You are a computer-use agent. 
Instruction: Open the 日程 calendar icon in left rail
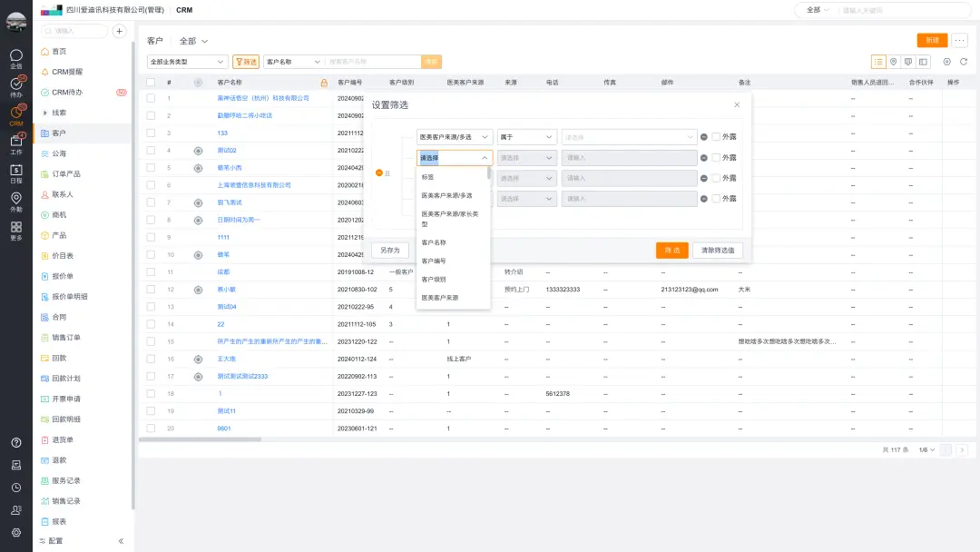coord(15,172)
